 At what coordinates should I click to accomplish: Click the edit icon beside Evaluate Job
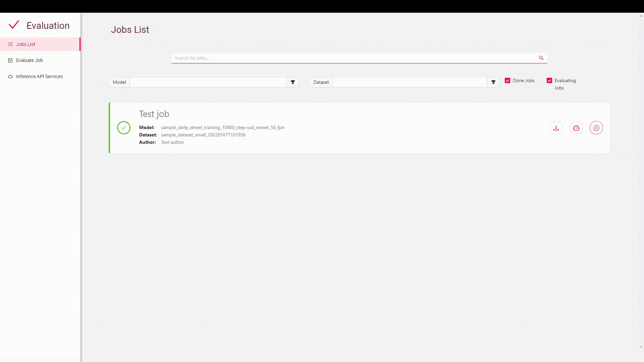click(x=10, y=60)
